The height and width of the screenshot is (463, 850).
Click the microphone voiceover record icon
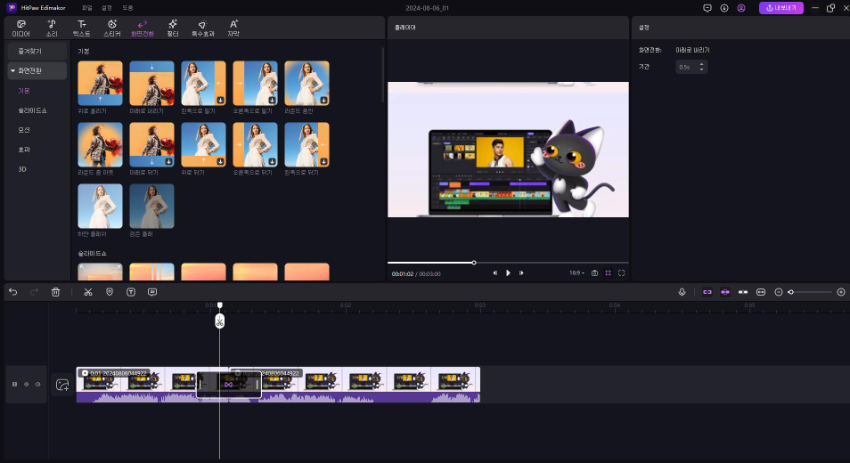(682, 292)
